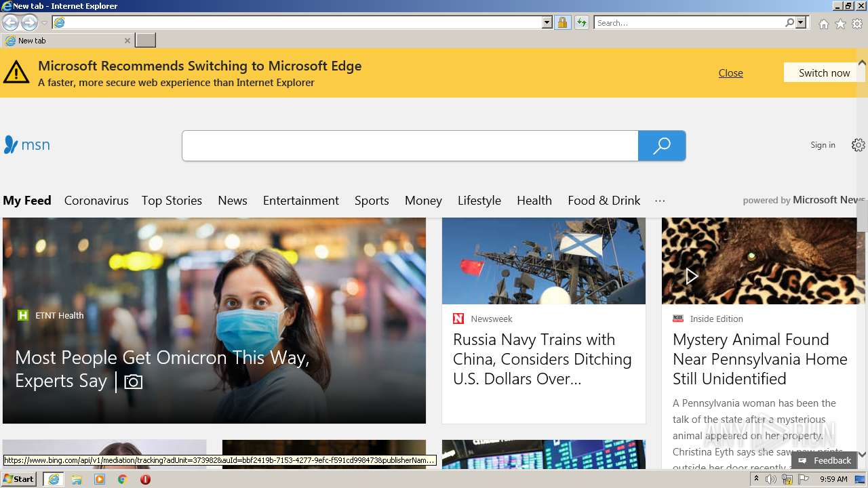Open Russia Navy Trains with China headline
Screen dimensions: 868x488
[x=542, y=359]
